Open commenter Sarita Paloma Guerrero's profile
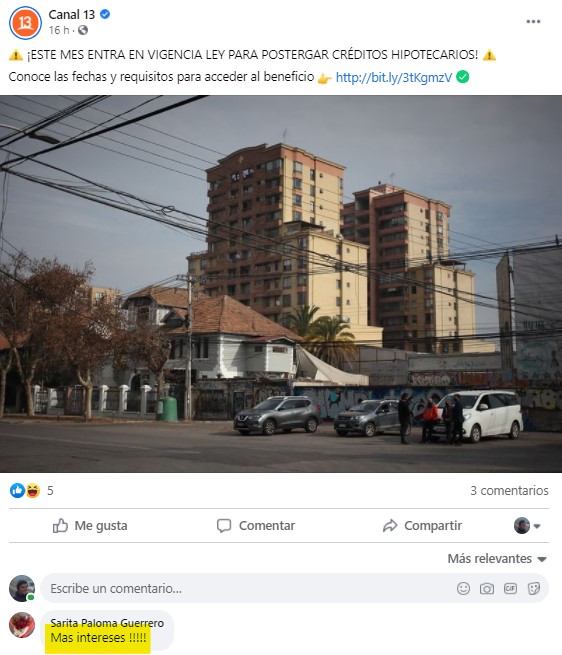 tap(107, 623)
